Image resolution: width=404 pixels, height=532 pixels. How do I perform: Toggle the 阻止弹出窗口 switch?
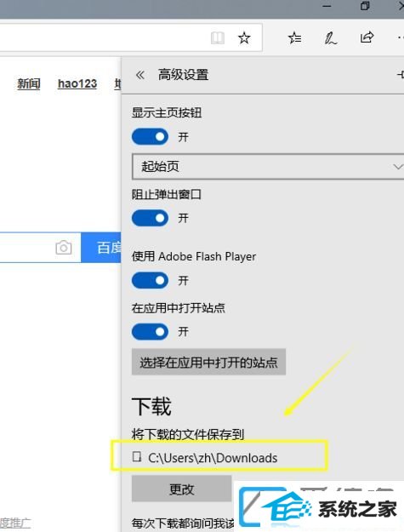pos(150,218)
